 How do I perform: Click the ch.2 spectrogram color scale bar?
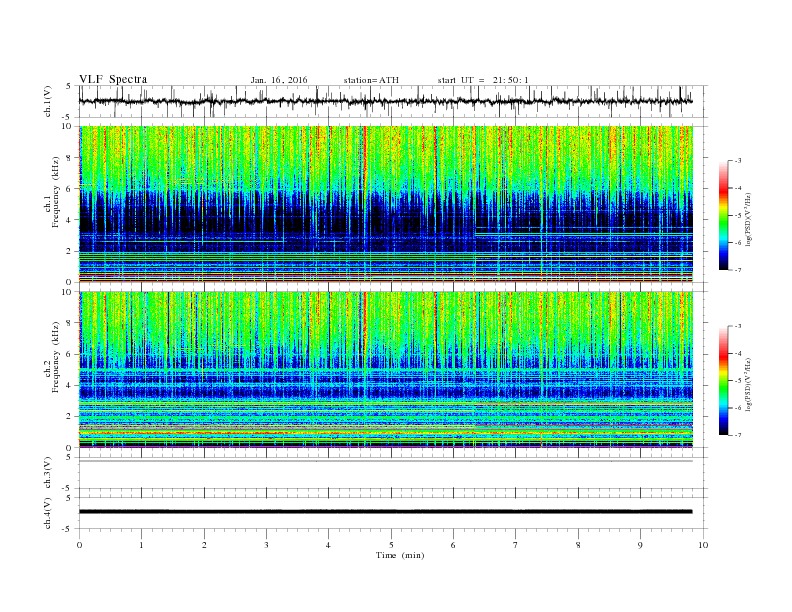pyautogui.click(x=724, y=381)
